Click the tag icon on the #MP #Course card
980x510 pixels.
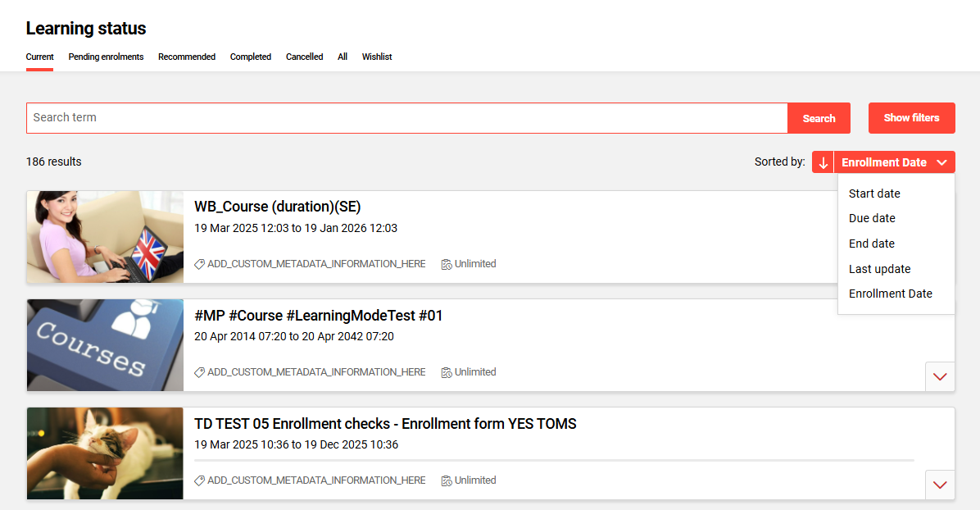pyautogui.click(x=199, y=372)
